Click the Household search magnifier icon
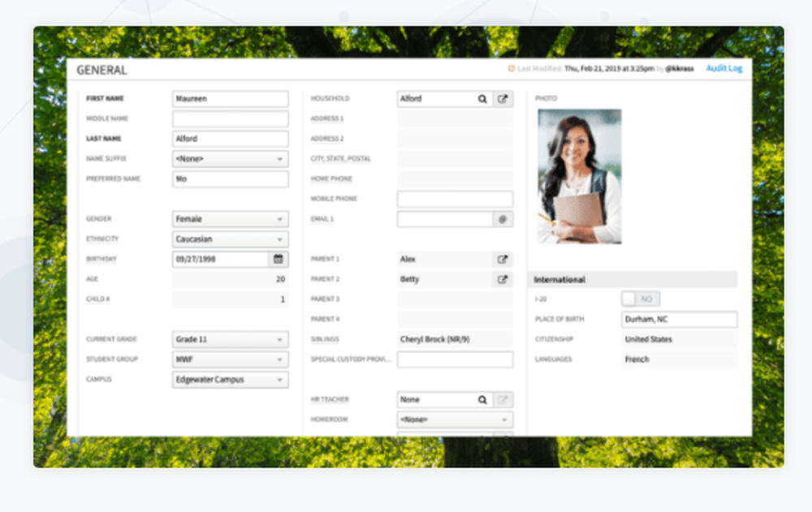 (482, 98)
